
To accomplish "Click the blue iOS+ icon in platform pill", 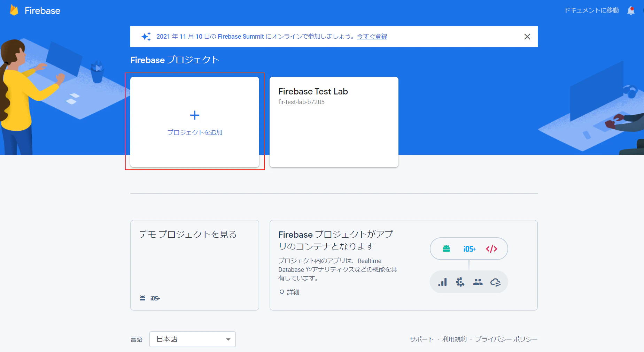I will 470,249.
